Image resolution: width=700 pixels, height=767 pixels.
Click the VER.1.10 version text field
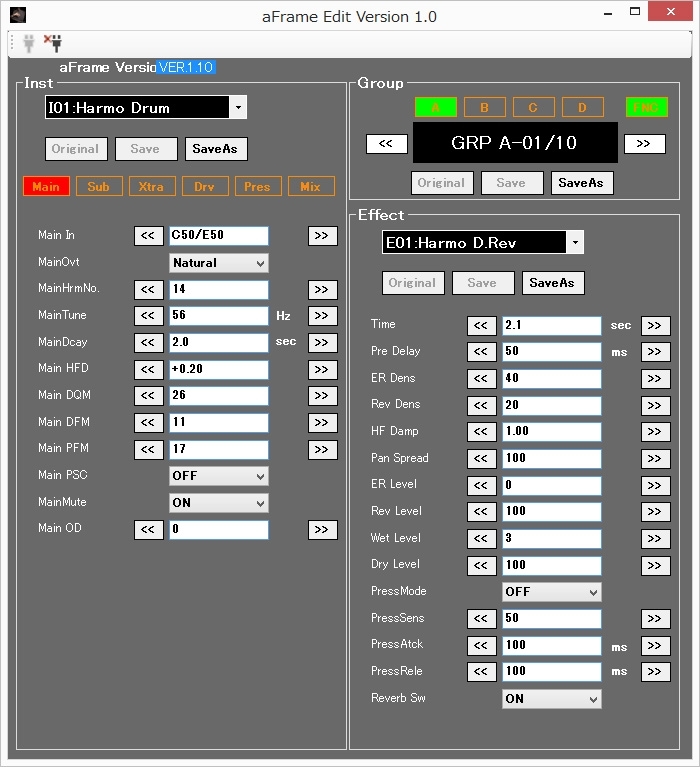(186, 67)
